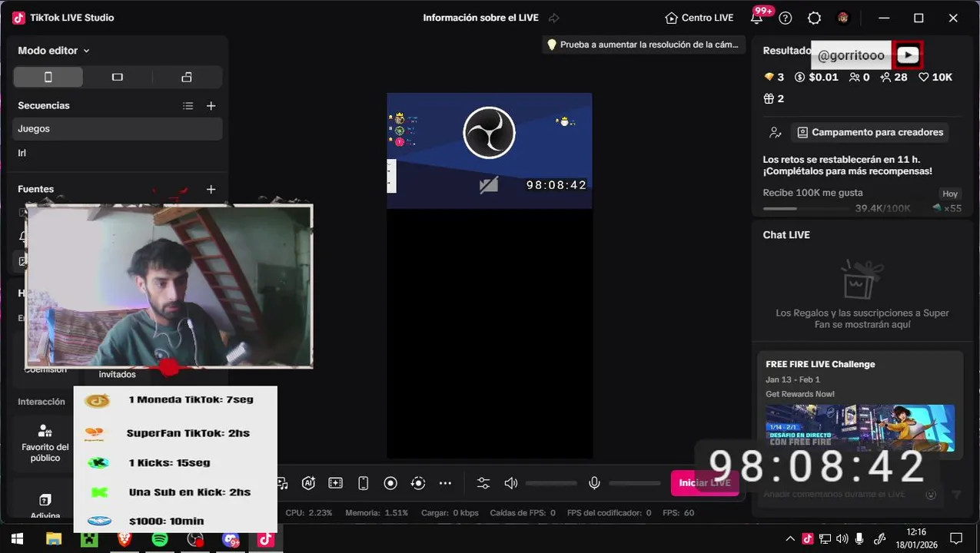
Task: Mute the microphone icon
Action: click(x=594, y=483)
